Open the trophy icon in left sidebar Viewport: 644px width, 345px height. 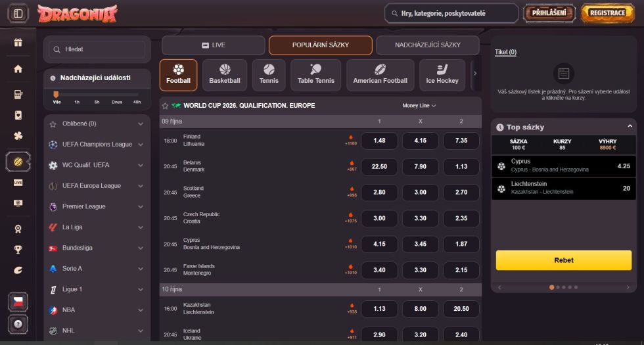tap(18, 249)
